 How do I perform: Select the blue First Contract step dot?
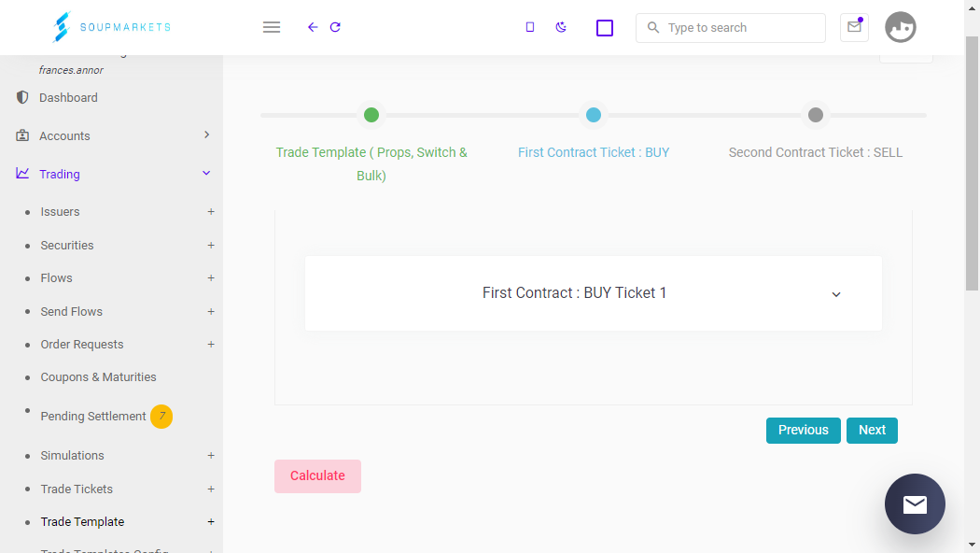tap(593, 115)
